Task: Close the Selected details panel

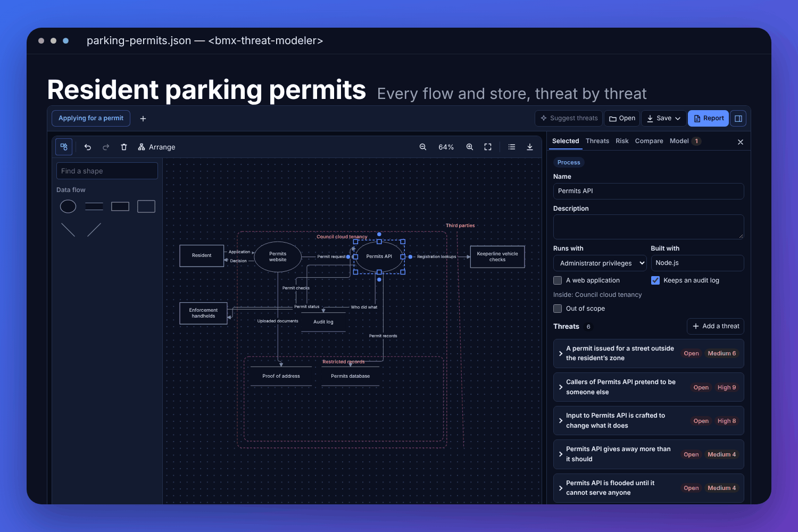Action: (741, 142)
